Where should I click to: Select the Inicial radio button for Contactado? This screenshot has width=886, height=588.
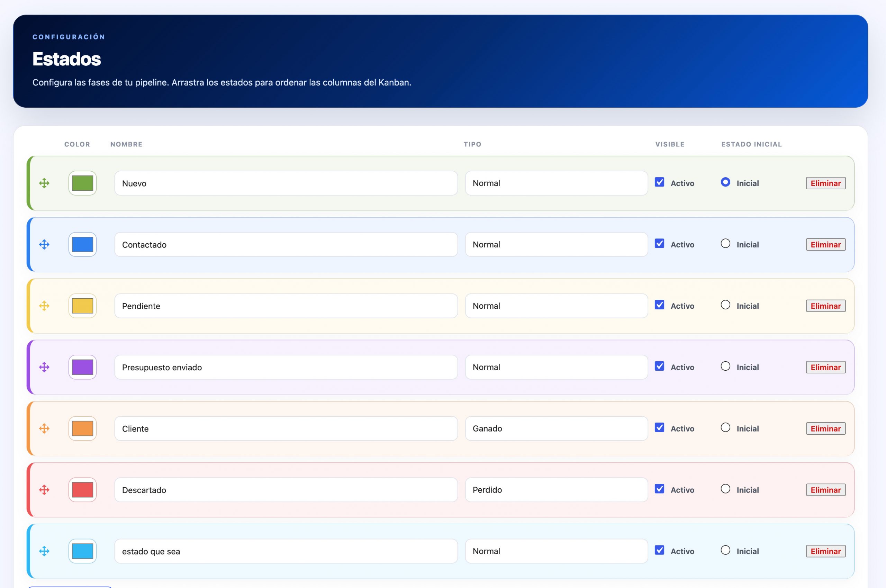tap(725, 243)
